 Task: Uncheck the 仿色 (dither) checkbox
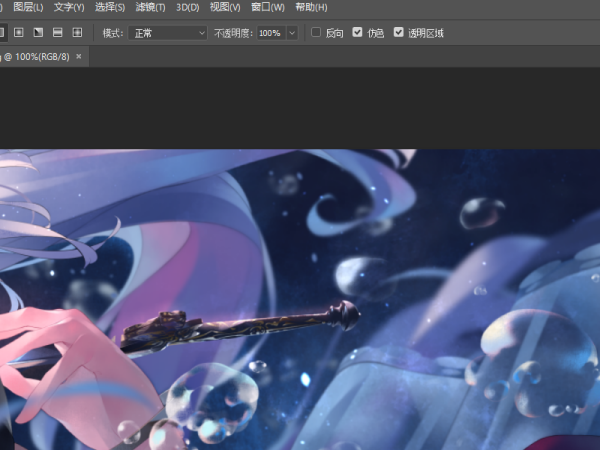[x=357, y=33]
